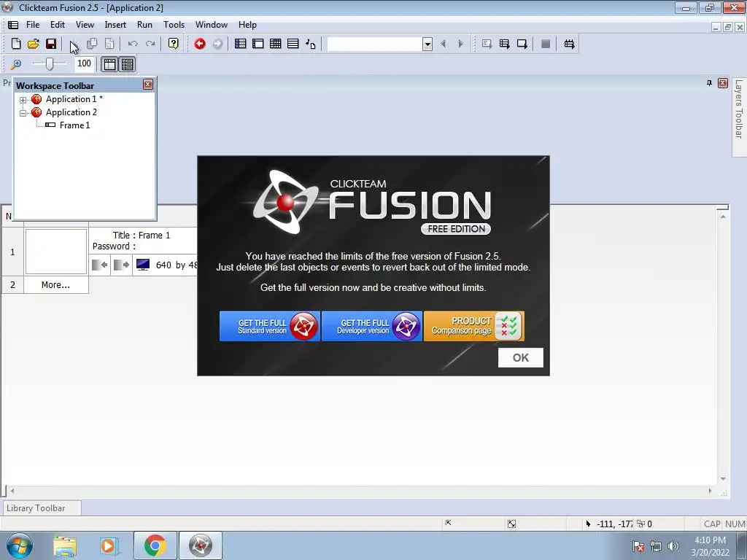Undo the last action
The width and height of the screenshot is (747, 560).
click(x=133, y=44)
